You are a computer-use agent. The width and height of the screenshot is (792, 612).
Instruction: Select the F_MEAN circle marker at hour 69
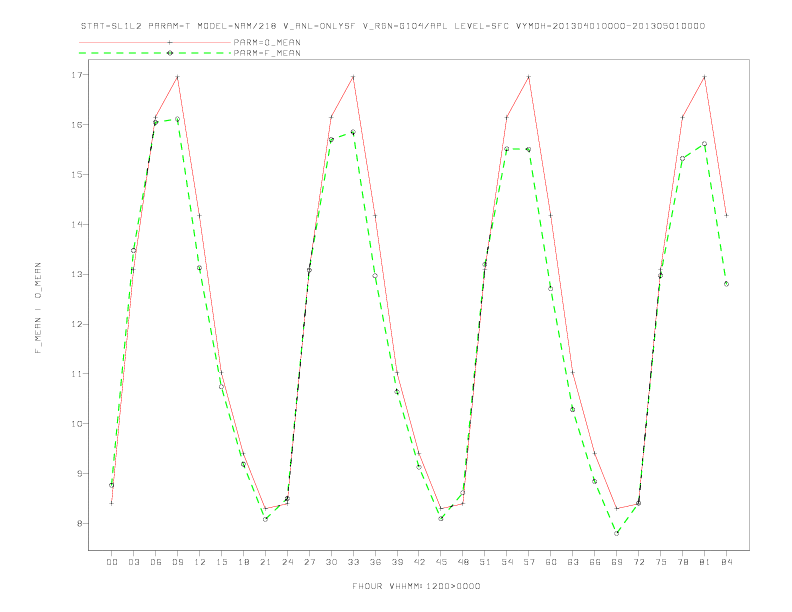617,533
